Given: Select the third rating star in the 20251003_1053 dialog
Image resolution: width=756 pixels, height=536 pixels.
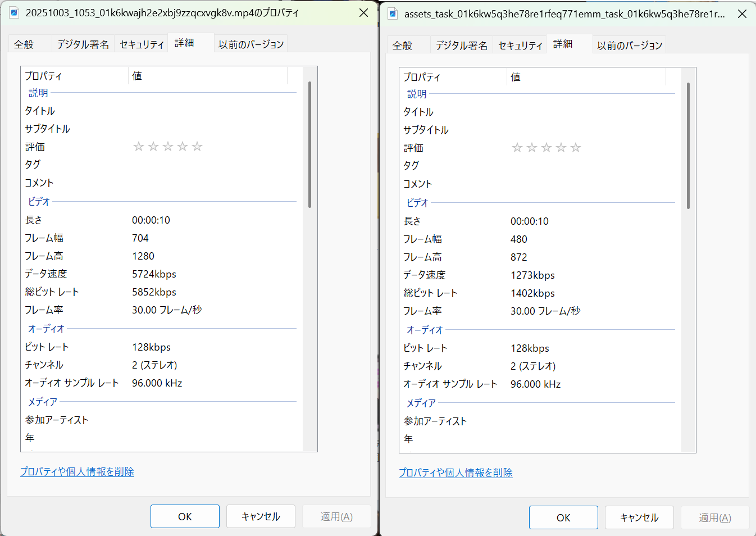Looking at the screenshot, I should [168, 147].
